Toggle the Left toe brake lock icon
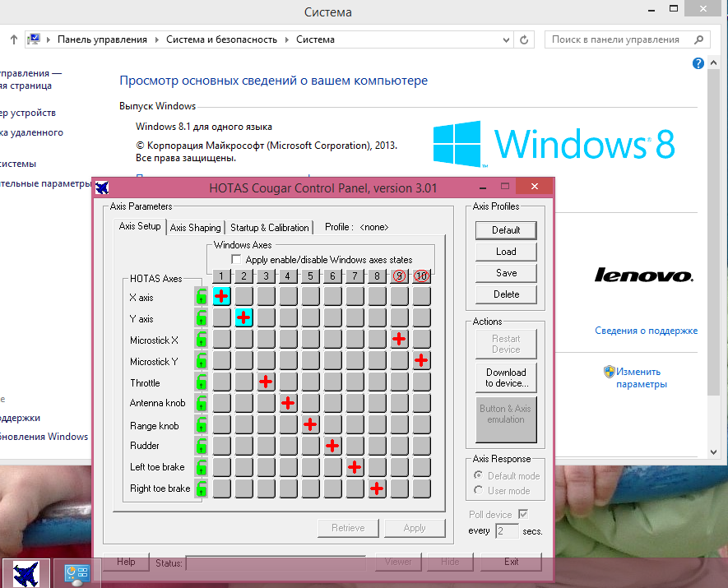This screenshot has height=588, width=728. pos(201,467)
